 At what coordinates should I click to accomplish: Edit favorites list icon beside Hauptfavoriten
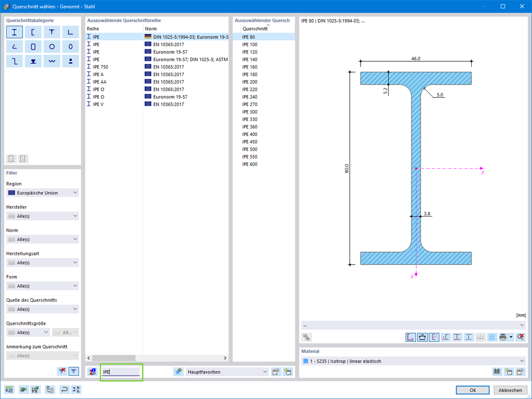(x=276, y=372)
